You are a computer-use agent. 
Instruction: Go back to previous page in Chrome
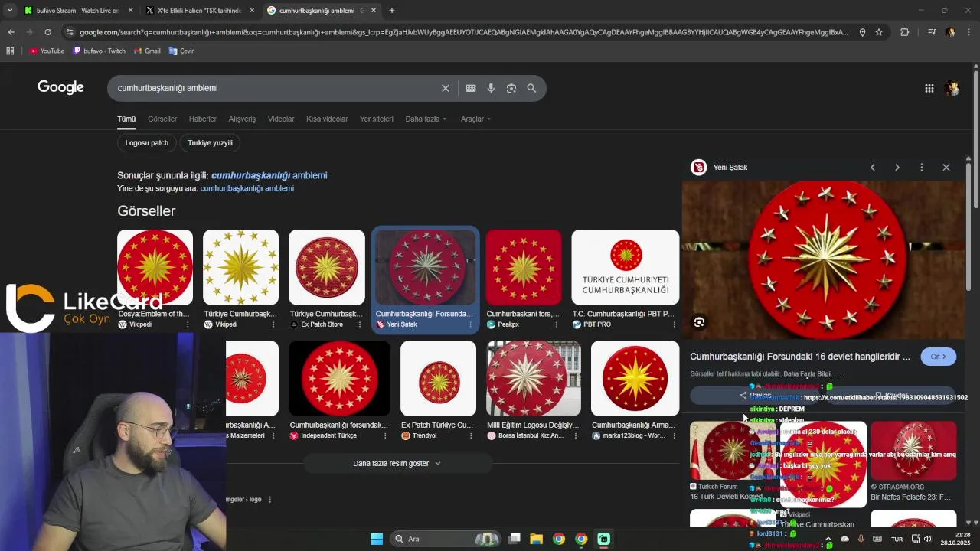(x=11, y=32)
